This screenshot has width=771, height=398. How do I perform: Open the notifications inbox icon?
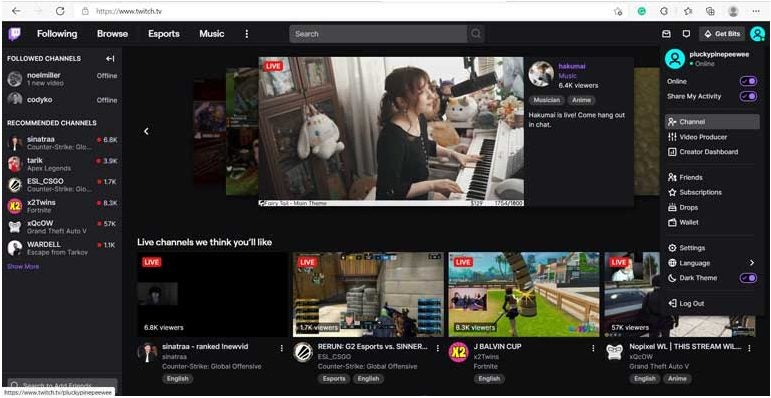pyautogui.click(x=666, y=34)
